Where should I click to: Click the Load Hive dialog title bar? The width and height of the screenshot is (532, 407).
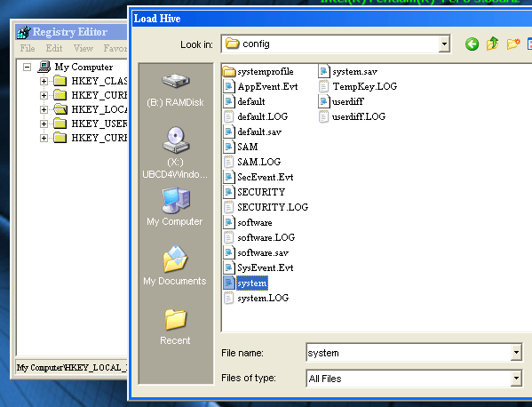(332, 19)
